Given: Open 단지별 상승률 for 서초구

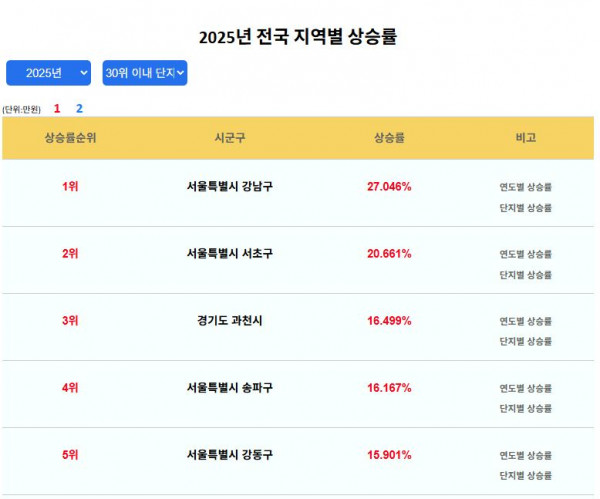Looking at the screenshot, I should pyautogui.click(x=525, y=275).
